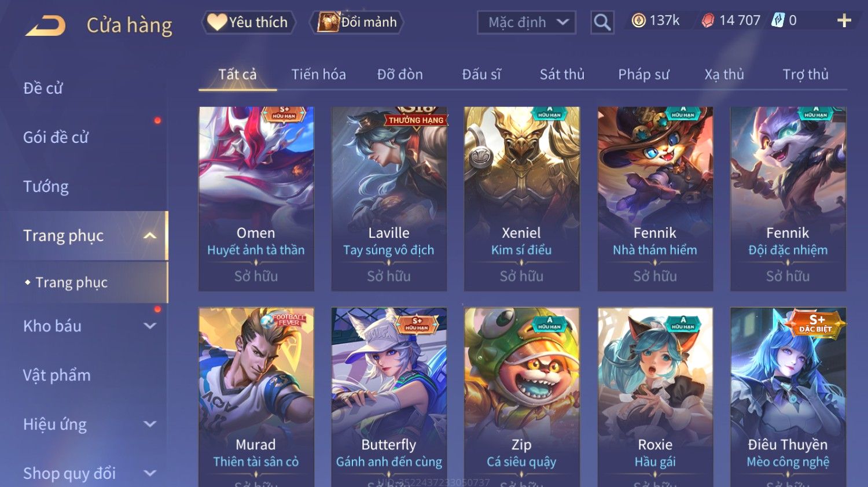Open search with the magnifier icon

click(602, 23)
